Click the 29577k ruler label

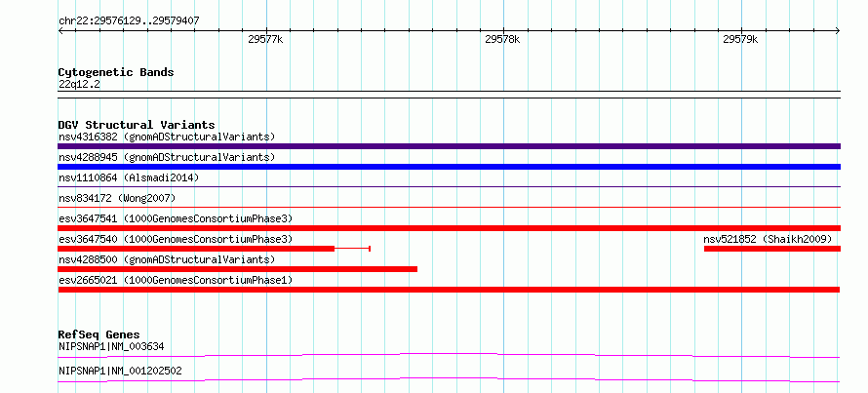(265, 39)
